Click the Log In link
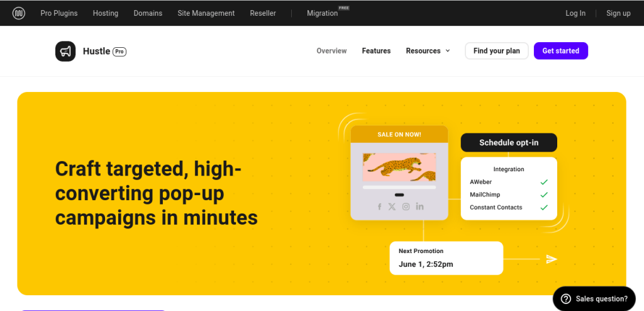 575,13
